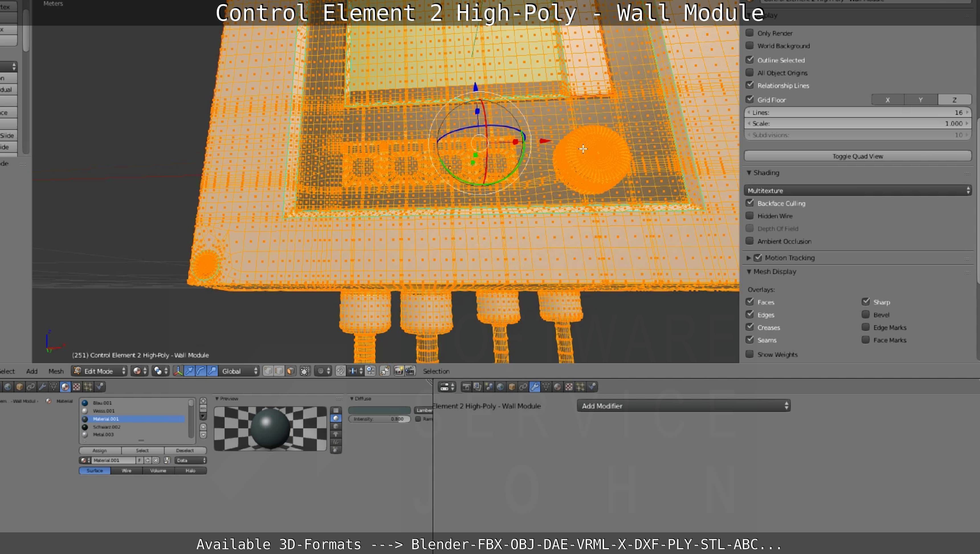Image resolution: width=980 pixels, height=554 pixels.
Task: Enable Ambient Occlusion checkbox
Action: (749, 241)
